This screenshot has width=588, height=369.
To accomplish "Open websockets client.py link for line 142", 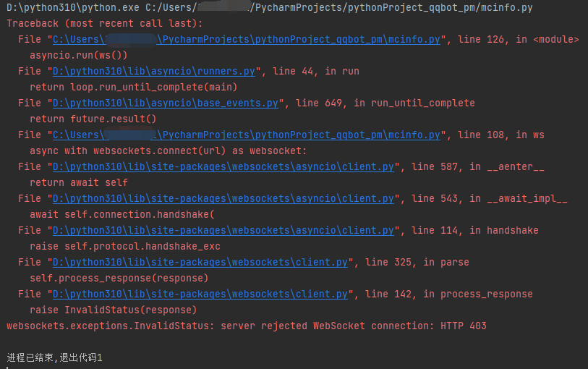I will [x=200, y=294].
